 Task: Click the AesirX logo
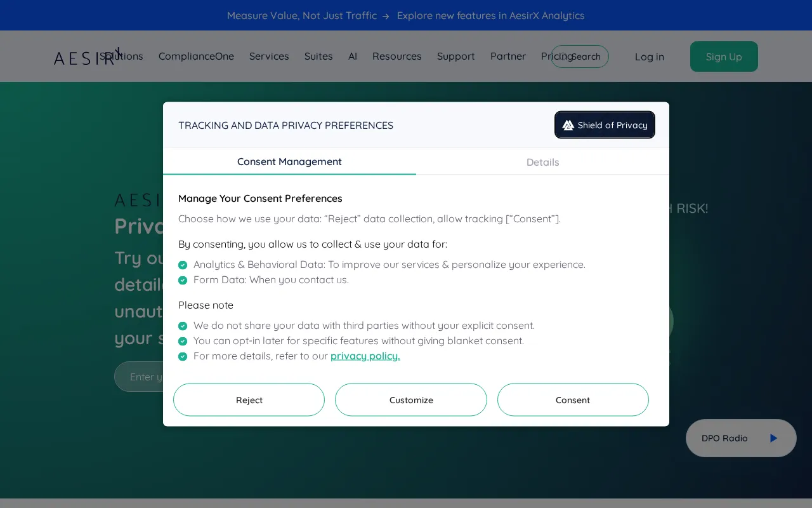[87, 57]
